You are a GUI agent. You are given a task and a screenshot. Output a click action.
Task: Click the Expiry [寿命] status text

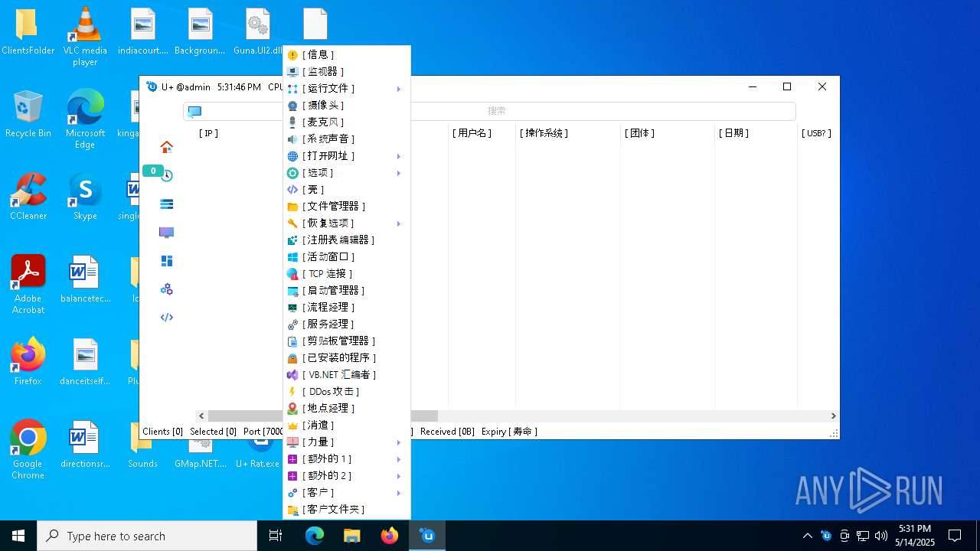[x=509, y=432]
